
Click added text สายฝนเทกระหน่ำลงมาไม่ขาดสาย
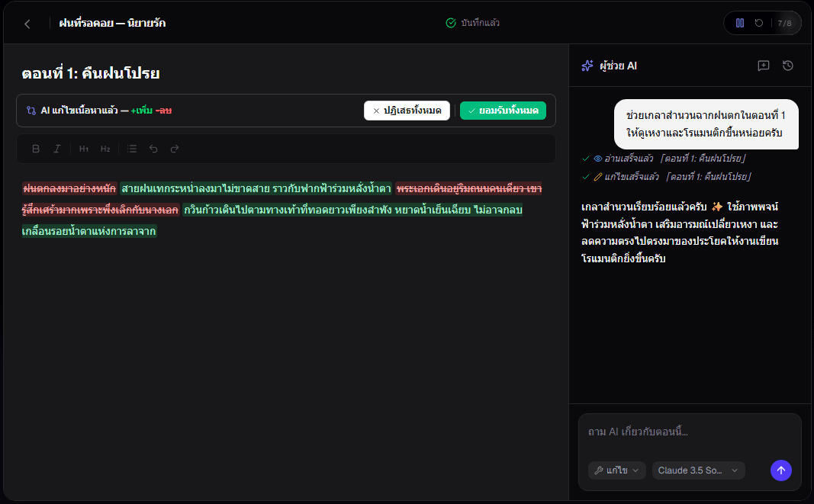pos(196,188)
